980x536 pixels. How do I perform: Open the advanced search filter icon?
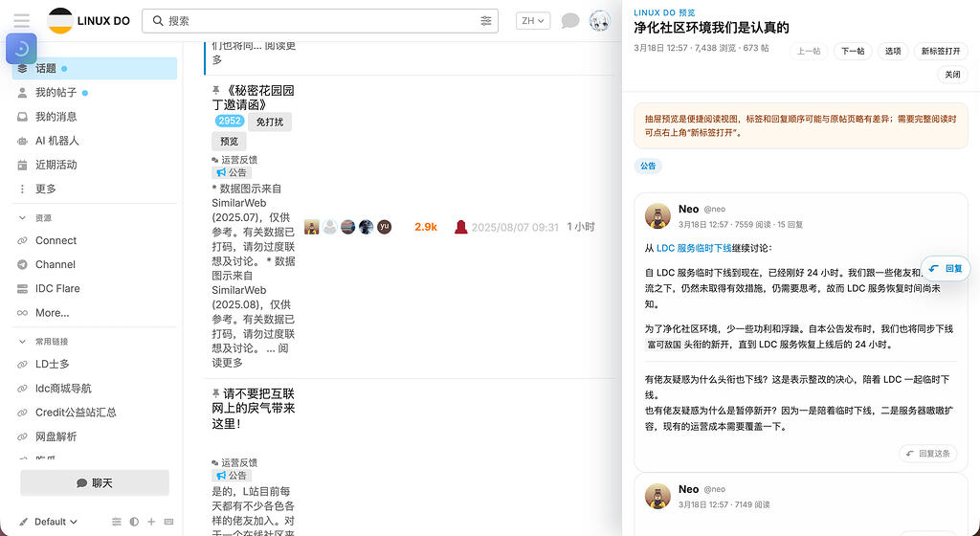[485, 21]
